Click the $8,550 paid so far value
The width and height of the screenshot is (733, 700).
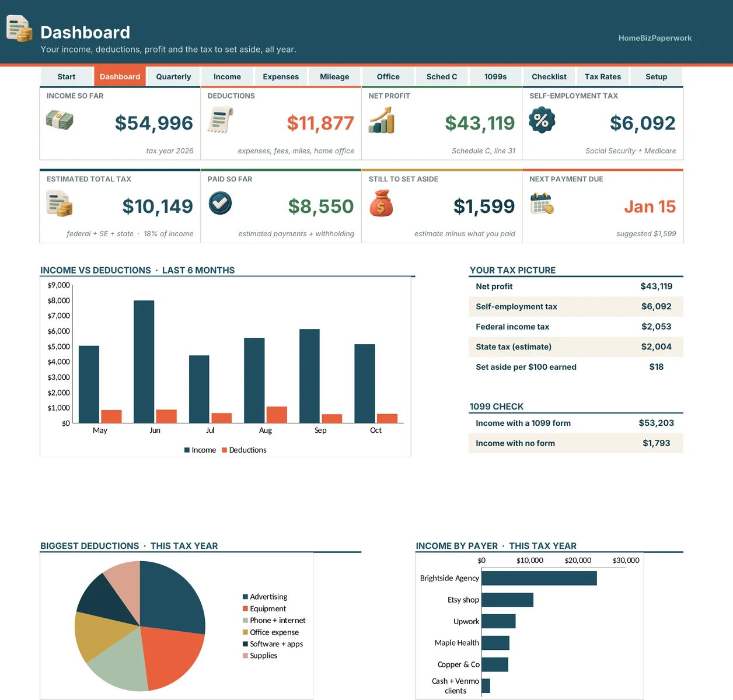[x=321, y=206]
